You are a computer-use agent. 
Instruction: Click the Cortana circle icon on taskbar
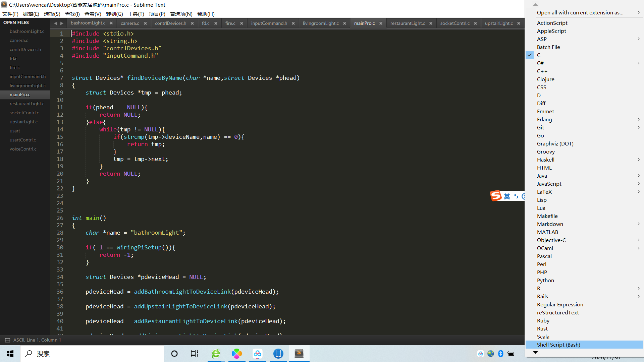pos(174,354)
